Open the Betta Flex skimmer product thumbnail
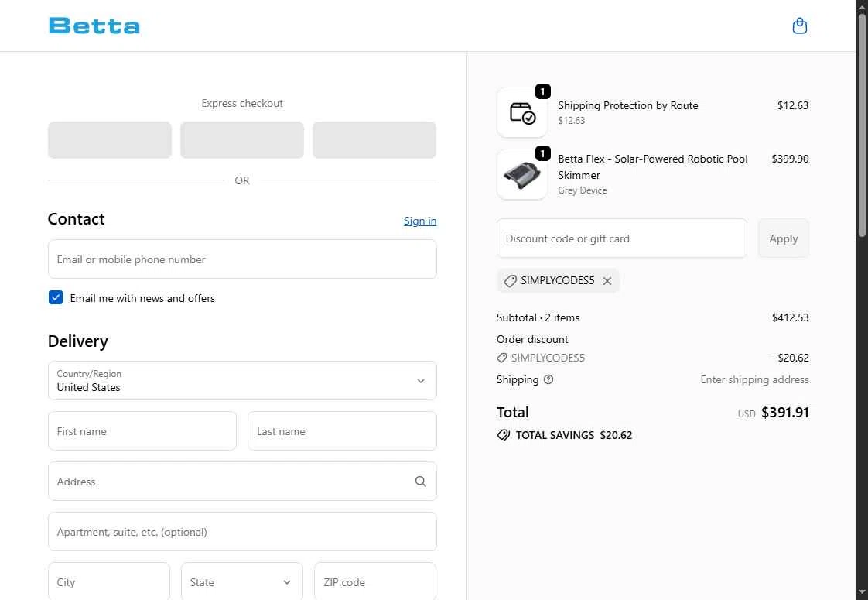 point(522,174)
